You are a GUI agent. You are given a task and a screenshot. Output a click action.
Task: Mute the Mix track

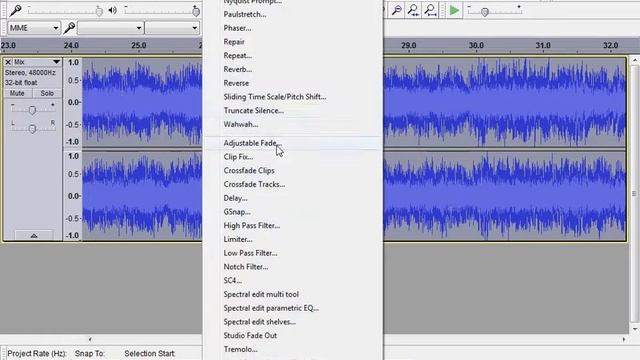17,93
